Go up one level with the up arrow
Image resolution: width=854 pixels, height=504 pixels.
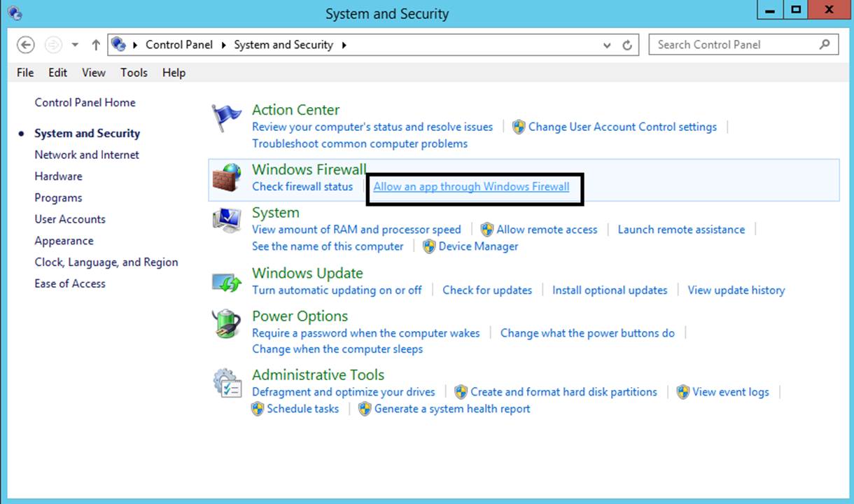pyautogui.click(x=96, y=45)
